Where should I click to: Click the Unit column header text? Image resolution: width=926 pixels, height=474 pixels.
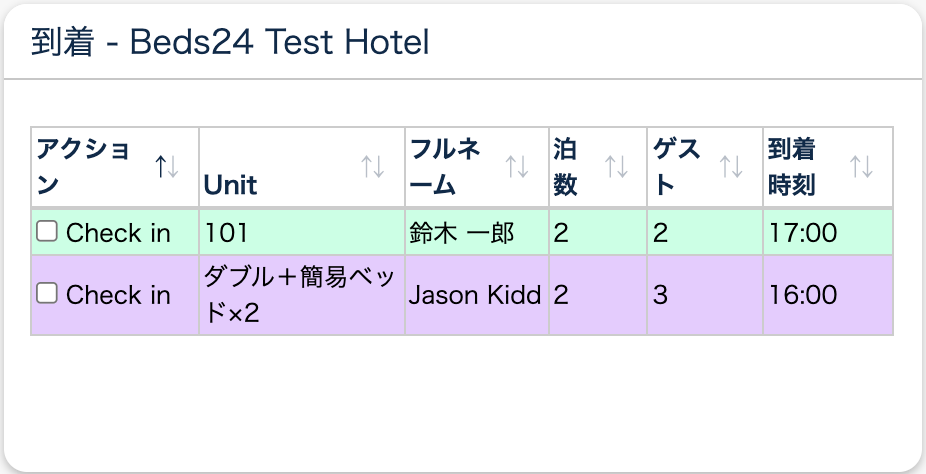click(x=231, y=185)
